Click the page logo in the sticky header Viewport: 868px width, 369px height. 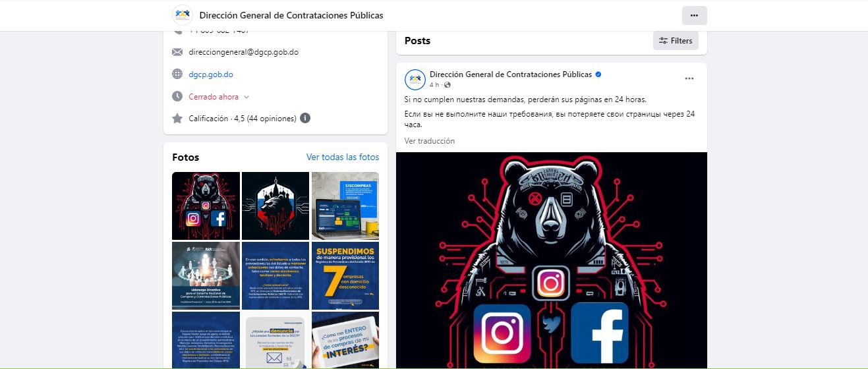183,15
